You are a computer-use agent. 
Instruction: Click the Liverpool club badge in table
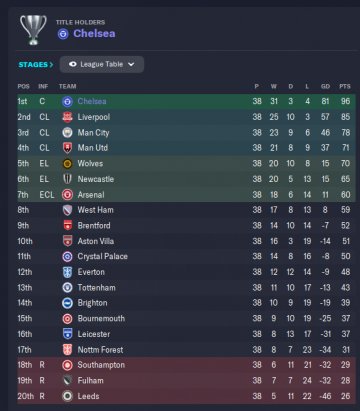pyautogui.click(x=67, y=117)
